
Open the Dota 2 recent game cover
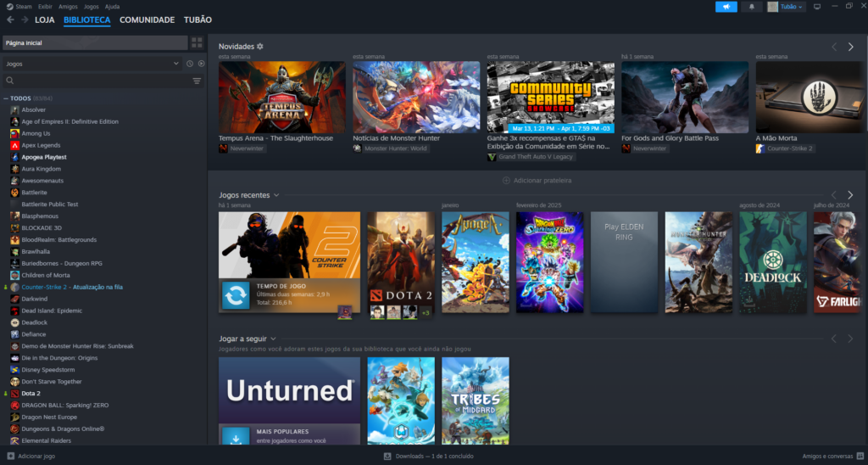[401, 262]
